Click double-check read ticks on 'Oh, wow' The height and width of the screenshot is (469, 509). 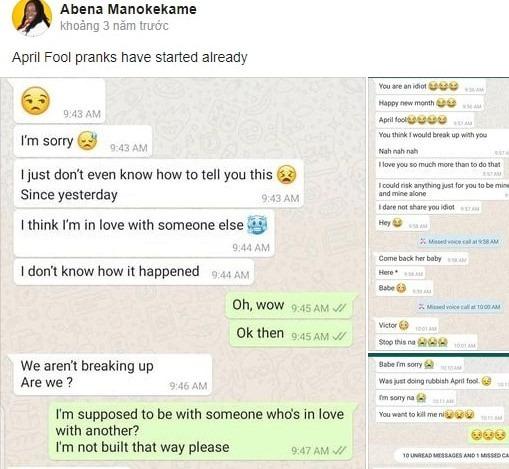[x=340, y=308]
